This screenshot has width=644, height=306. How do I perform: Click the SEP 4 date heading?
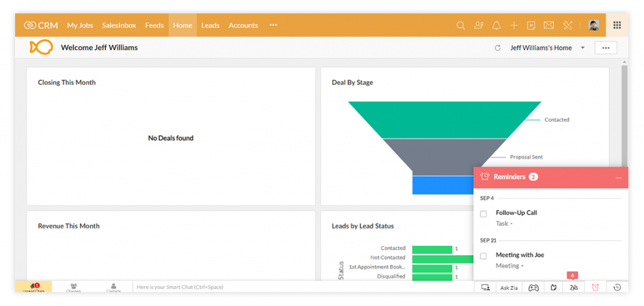click(487, 198)
